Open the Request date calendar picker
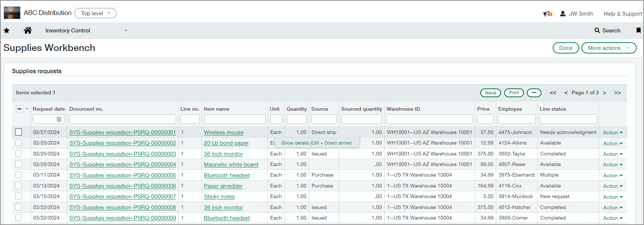The image size is (644, 225). [x=59, y=119]
